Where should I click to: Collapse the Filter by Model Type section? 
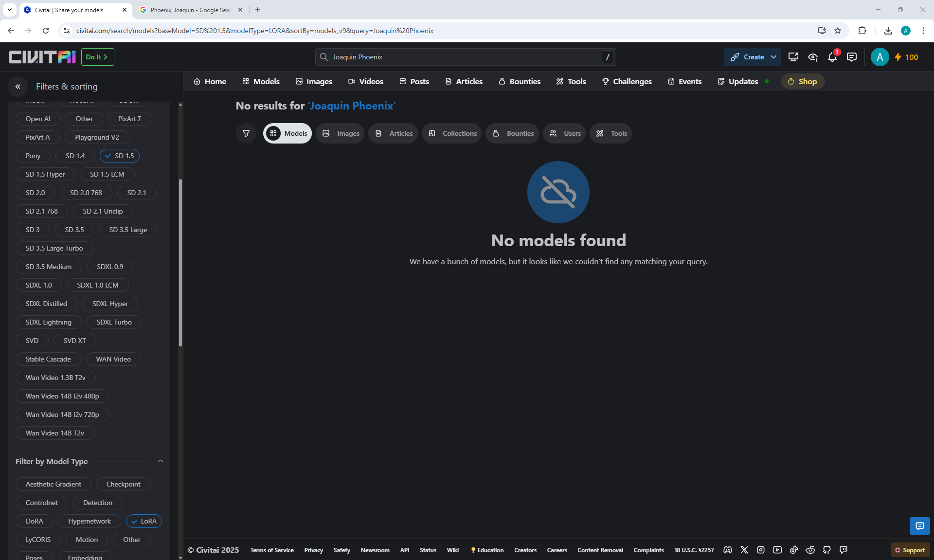tap(161, 461)
